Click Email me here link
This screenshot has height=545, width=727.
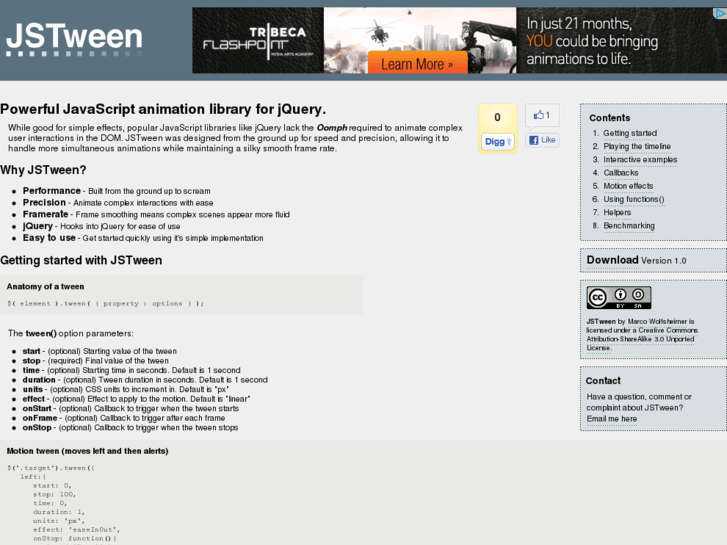click(612, 419)
